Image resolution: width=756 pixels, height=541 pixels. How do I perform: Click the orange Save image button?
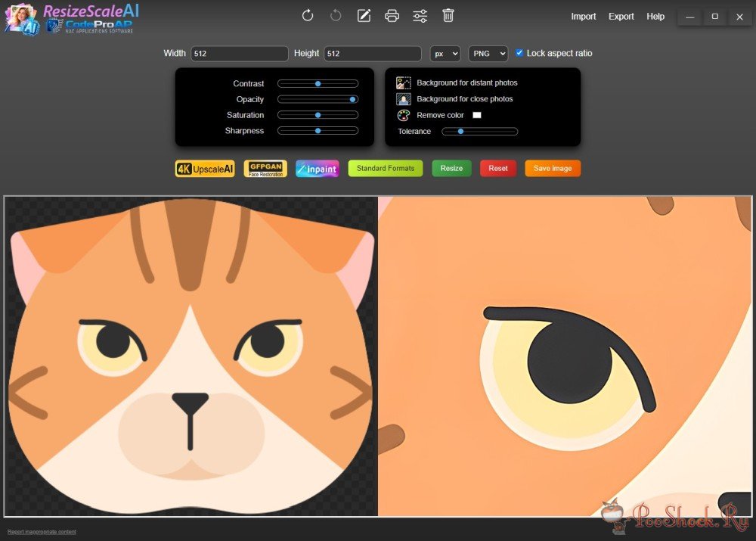click(x=553, y=168)
